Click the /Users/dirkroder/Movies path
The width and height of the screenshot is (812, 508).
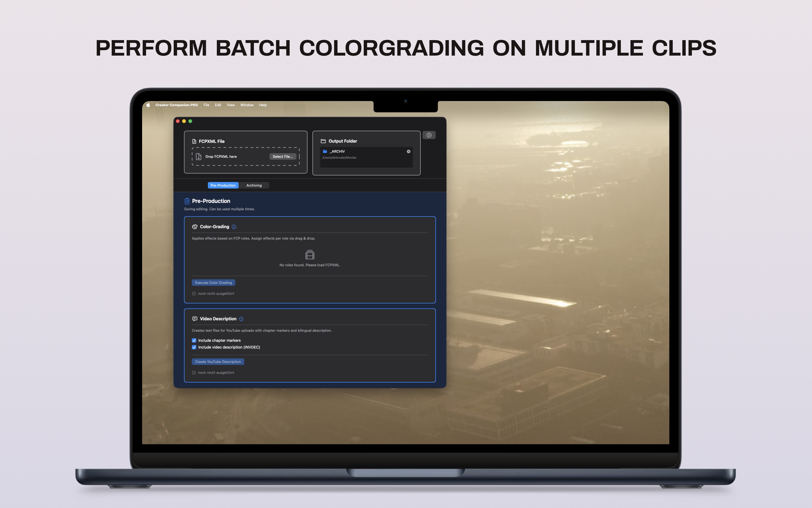339,157
